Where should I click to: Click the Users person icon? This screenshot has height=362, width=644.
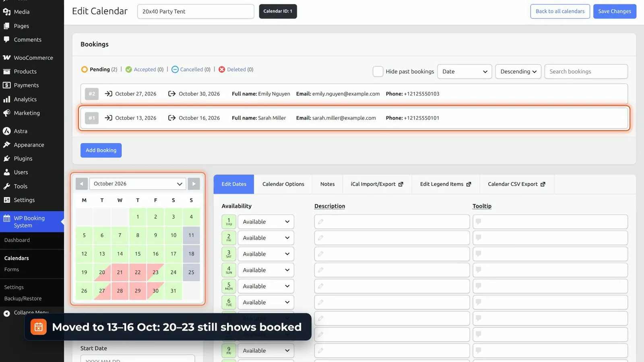pyautogui.click(x=7, y=172)
